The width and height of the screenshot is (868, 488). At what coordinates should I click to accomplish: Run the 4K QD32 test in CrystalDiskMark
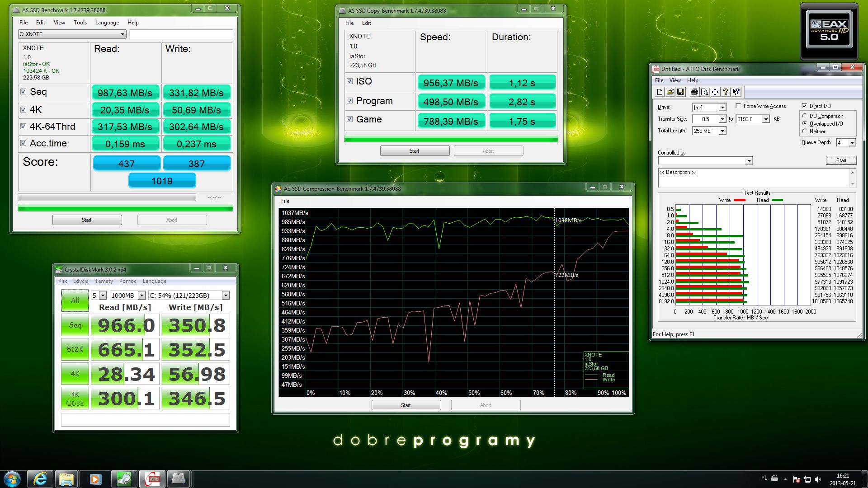pos(75,399)
